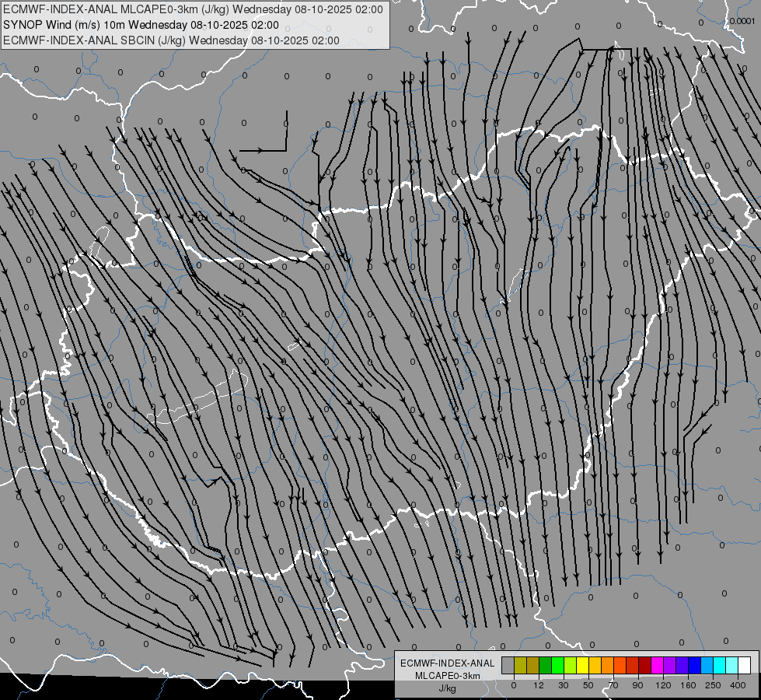Screen dimensions: 761x700
Task: Click the ECMWF-INDEX-ANAL legend heading
Action: pos(447,663)
